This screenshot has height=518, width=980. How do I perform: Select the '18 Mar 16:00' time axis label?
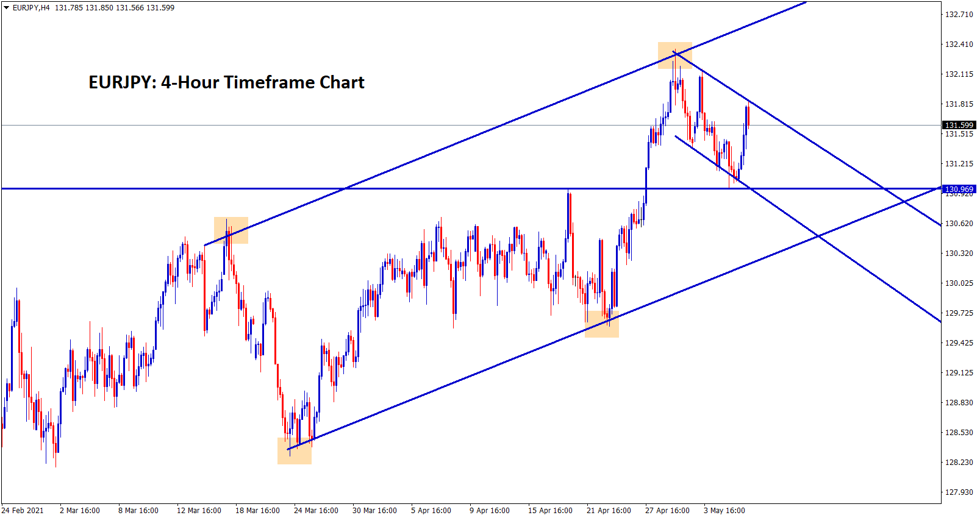pyautogui.click(x=257, y=511)
